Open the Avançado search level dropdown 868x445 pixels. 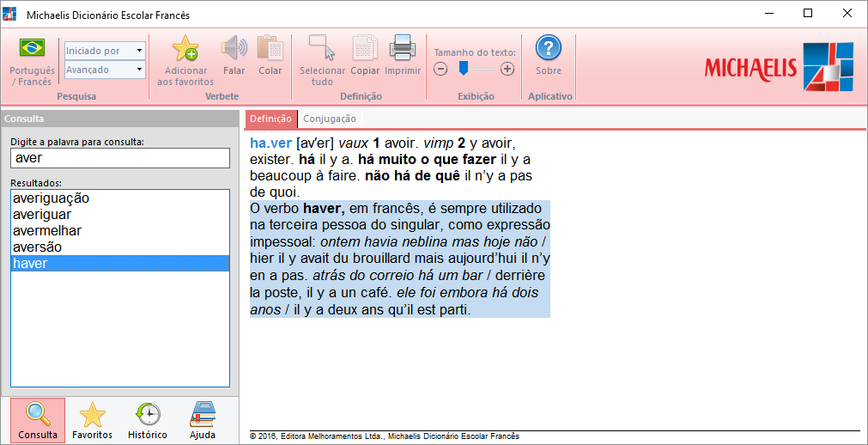(x=106, y=70)
